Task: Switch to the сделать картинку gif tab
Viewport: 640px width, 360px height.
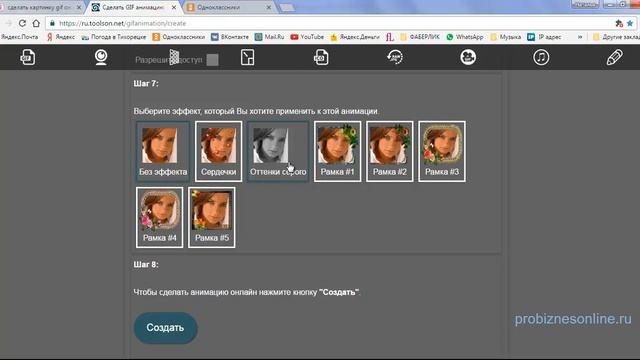Action: click(39, 7)
